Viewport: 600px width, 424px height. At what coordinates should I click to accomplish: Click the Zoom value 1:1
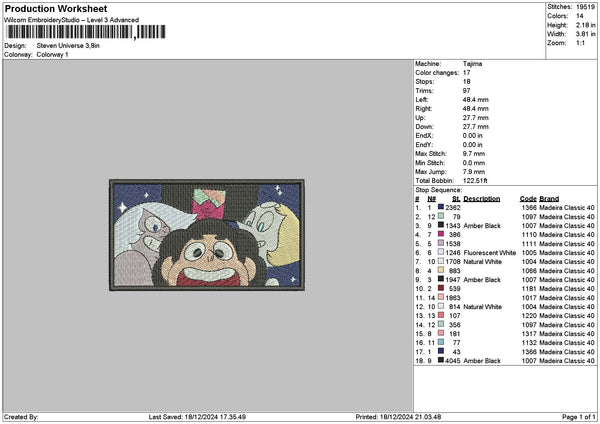click(x=580, y=43)
